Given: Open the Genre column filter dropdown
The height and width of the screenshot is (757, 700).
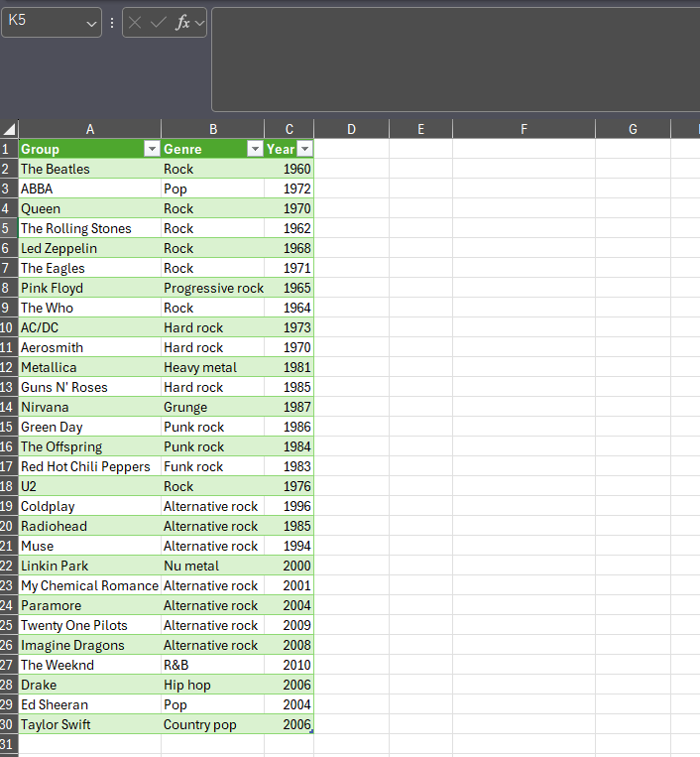Looking at the screenshot, I should pos(255,149).
